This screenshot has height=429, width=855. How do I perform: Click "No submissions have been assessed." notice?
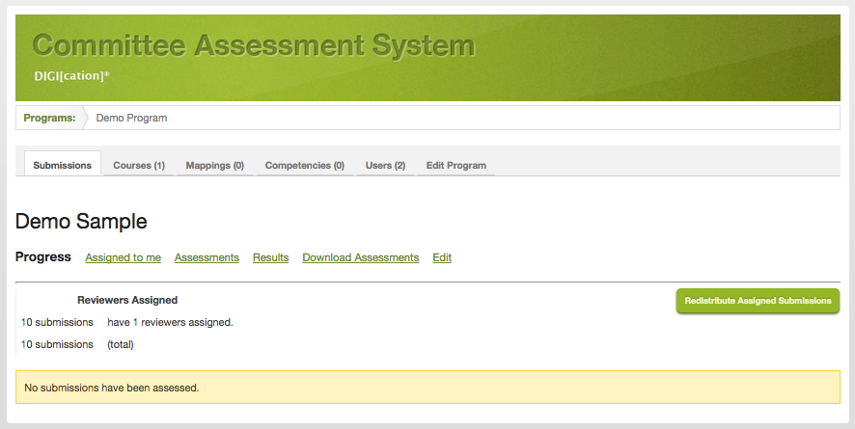click(x=428, y=388)
